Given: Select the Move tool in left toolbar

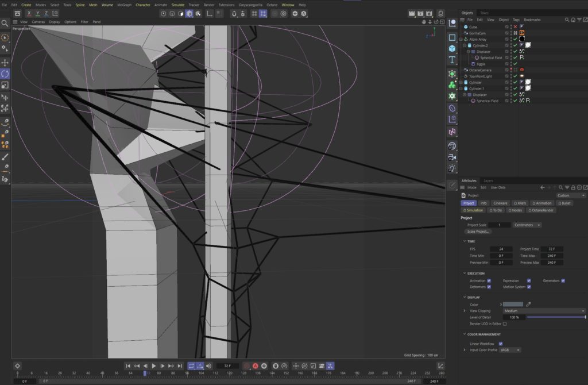Looking at the screenshot, I should coord(5,62).
